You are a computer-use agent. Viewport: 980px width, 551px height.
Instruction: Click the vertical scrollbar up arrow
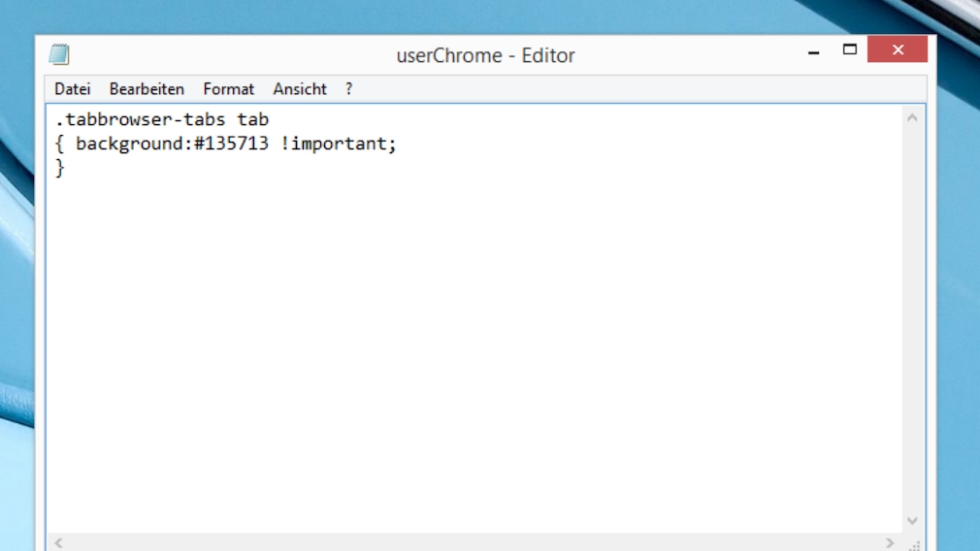coord(912,118)
